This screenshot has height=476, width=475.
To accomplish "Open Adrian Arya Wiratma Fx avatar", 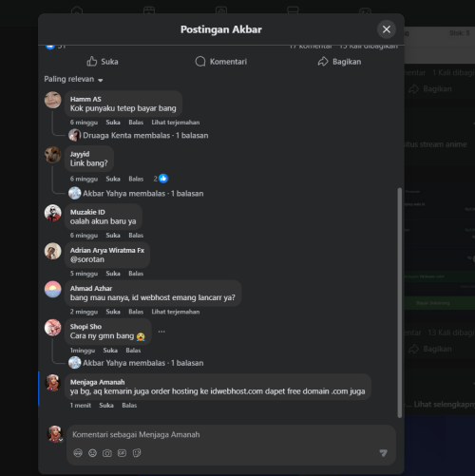I will coord(52,251).
